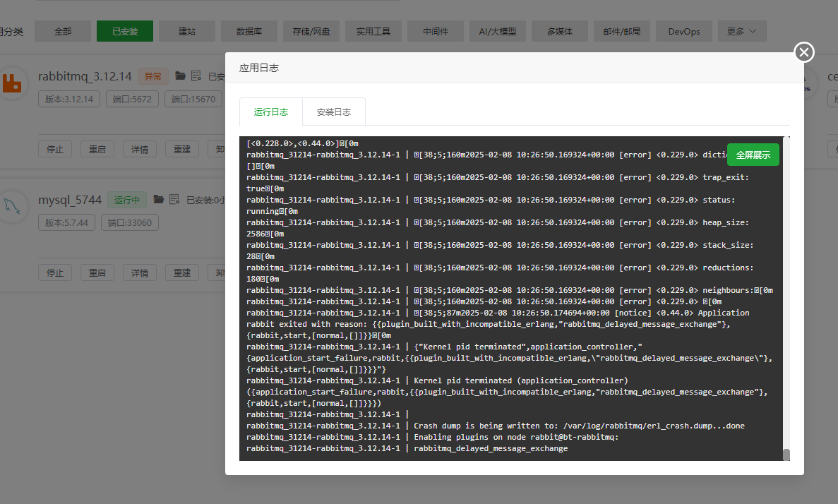Switch to the 运行日志 tab

(x=271, y=112)
